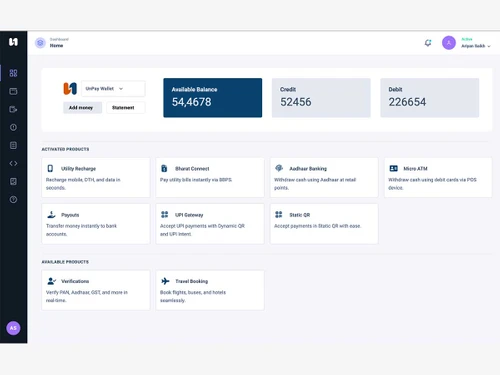The width and height of the screenshot is (500, 375).
Task: Open the document list icon in sidebar
Action: click(x=13, y=145)
